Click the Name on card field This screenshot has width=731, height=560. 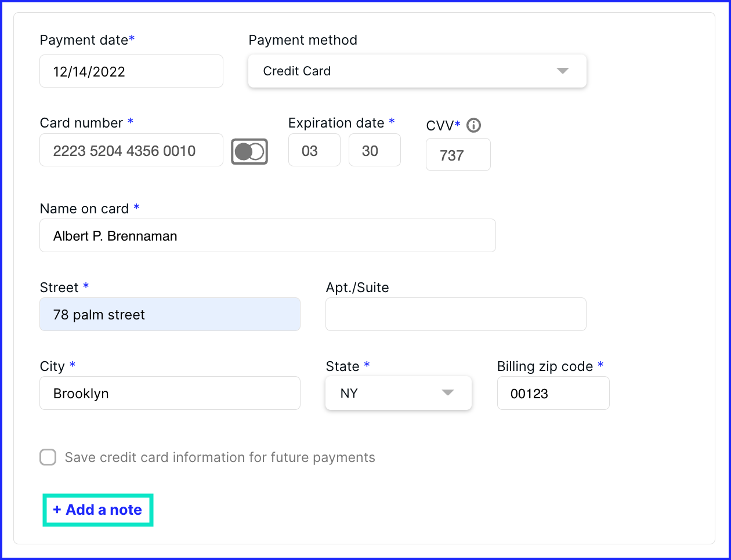click(x=267, y=235)
